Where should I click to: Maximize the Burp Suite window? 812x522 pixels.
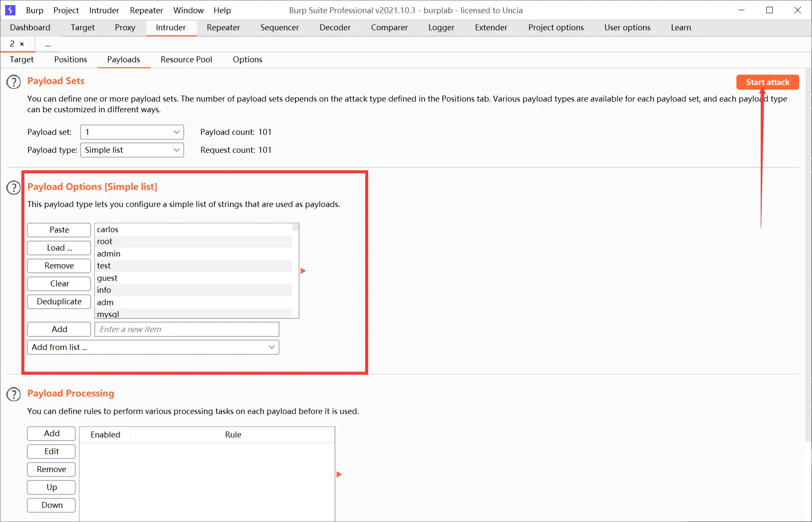pos(770,10)
